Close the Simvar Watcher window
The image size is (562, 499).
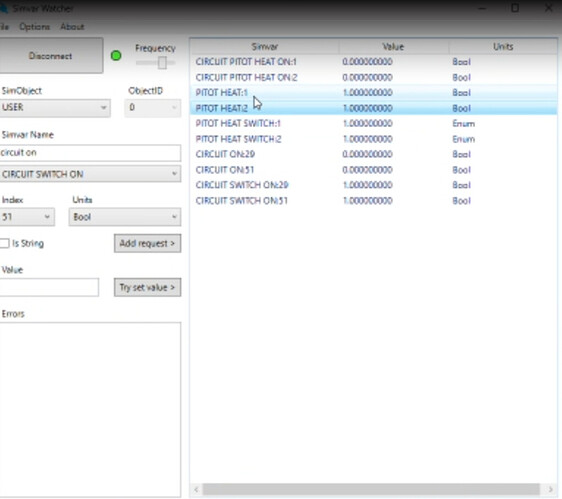(548, 8)
